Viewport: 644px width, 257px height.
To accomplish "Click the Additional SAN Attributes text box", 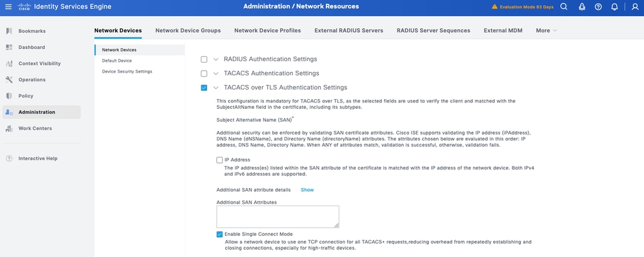I will coord(277,217).
